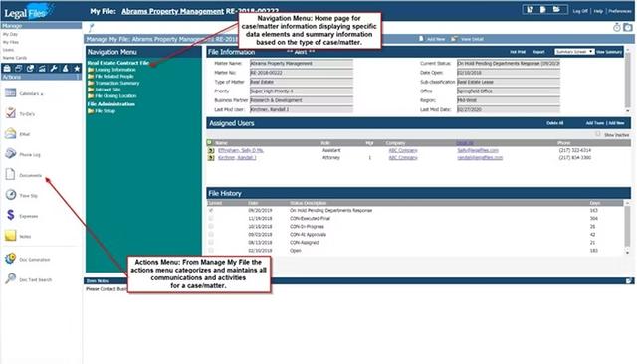
Task: Click the File History scrollbar down arrow
Action: tap(628, 252)
